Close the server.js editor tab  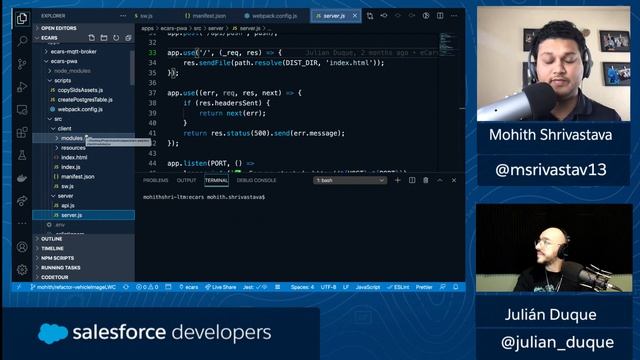355,16
